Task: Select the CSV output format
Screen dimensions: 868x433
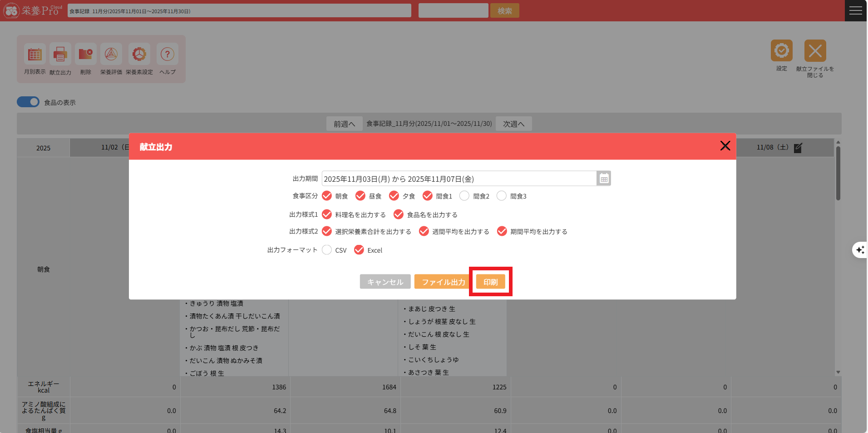Action: click(327, 250)
